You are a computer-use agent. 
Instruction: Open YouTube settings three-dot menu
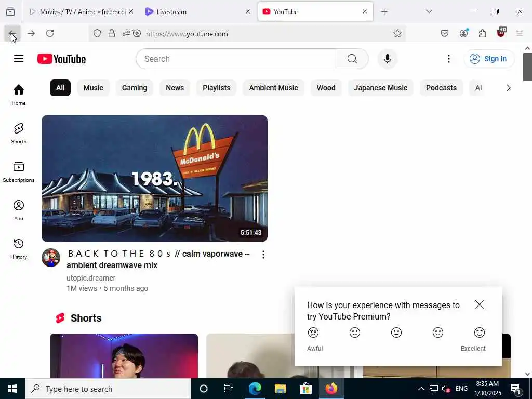click(448, 59)
